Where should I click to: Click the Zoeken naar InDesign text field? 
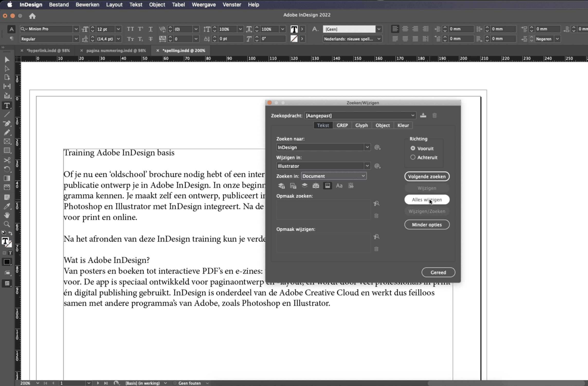(x=320, y=147)
